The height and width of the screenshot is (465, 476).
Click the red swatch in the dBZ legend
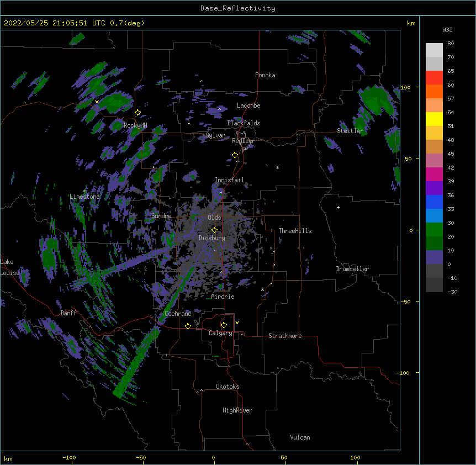tap(434, 78)
